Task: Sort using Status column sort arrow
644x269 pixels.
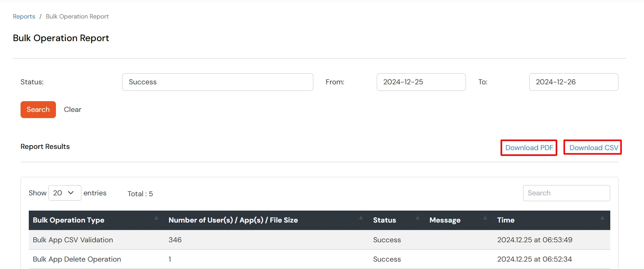Action: (x=417, y=218)
